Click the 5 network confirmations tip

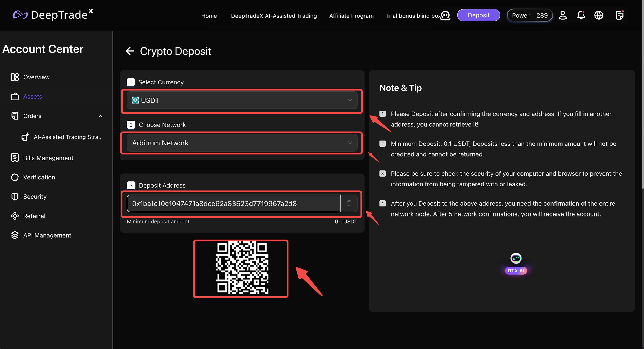pos(503,209)
